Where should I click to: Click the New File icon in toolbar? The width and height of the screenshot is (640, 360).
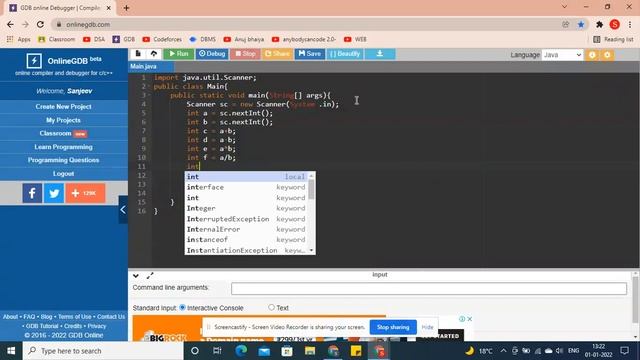pos(138,54)
